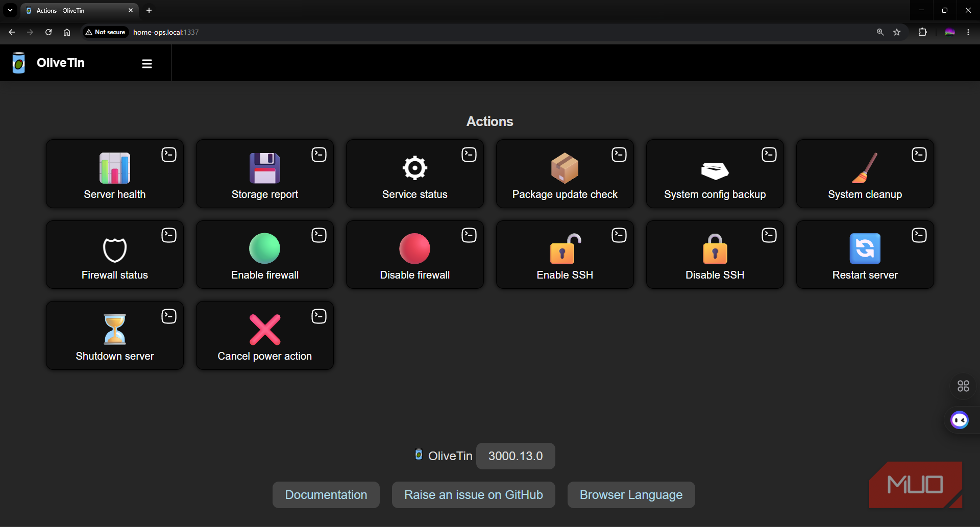The width and height of the screenshot is (980, 527).
Task: Go to browser home page
Action: (67, 32)
